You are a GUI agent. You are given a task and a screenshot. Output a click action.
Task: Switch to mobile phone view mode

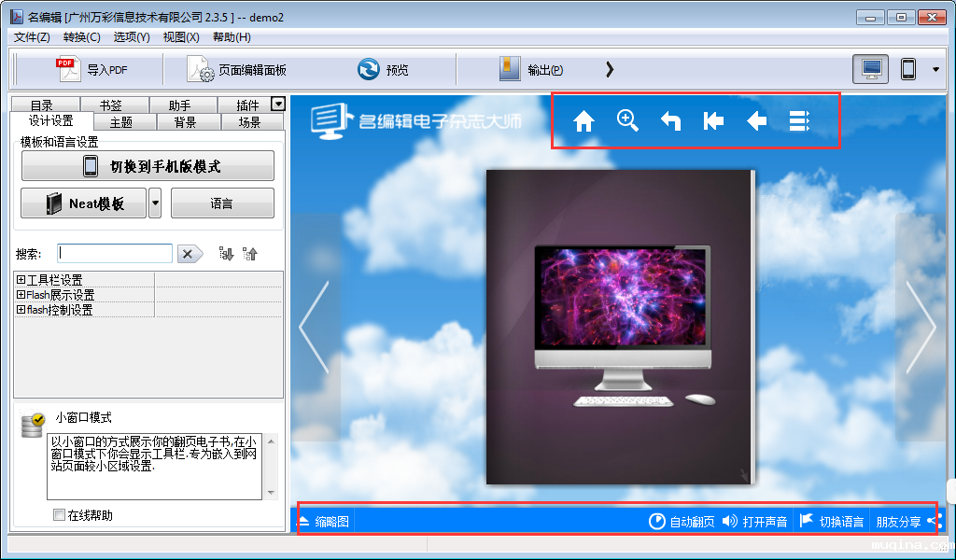[907, 70]
